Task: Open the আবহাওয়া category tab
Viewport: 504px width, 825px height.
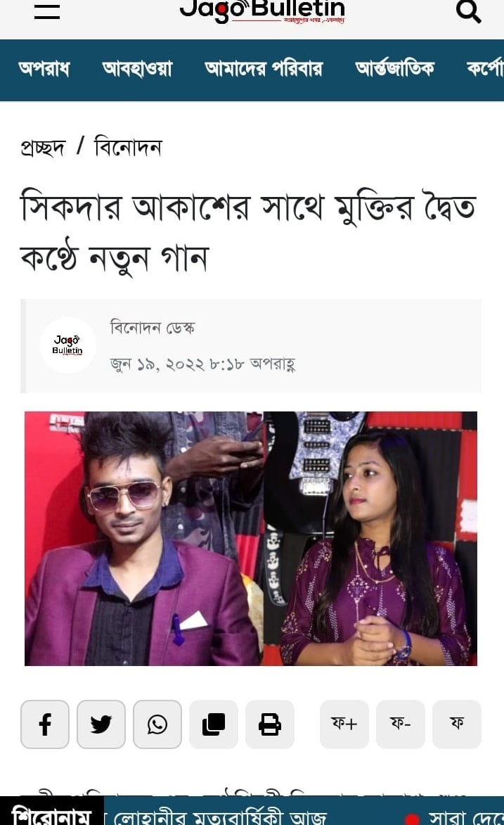Action: pyautogui.click(x=137, y=69)
